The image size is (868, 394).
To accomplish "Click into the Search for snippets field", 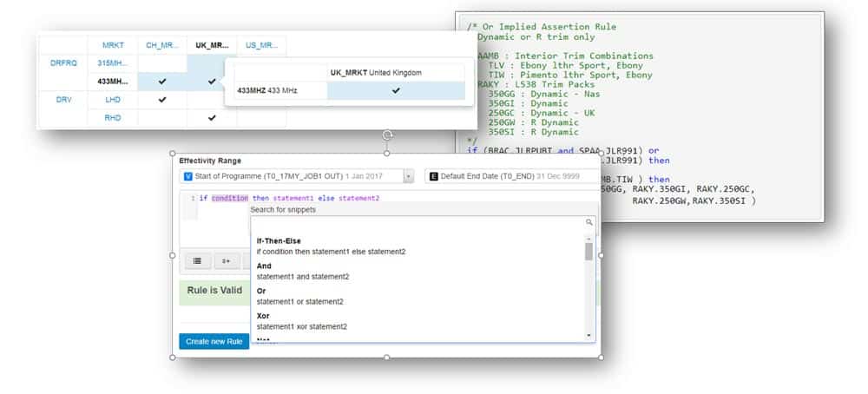I will click(x=417, y=222).
